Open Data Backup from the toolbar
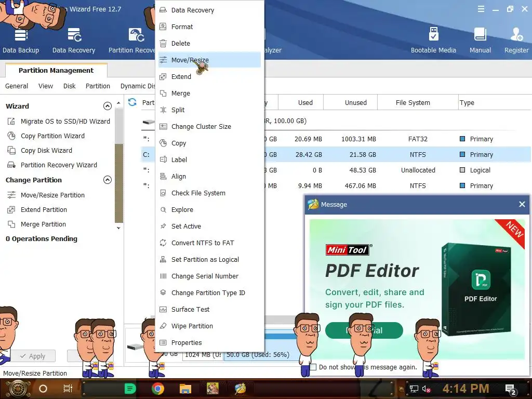This screenshot has width=532, height=399. click(x=21, y=41)
